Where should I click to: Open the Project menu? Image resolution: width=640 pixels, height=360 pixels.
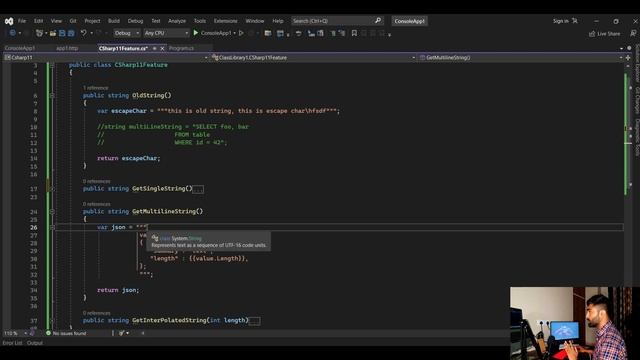(92, 21)
